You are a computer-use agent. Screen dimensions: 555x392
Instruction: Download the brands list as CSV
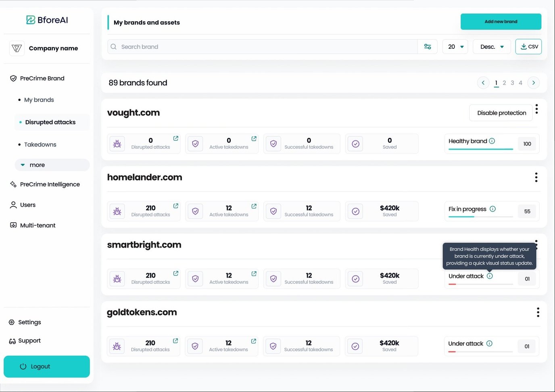pyautogui.click(x=528, y=47)
